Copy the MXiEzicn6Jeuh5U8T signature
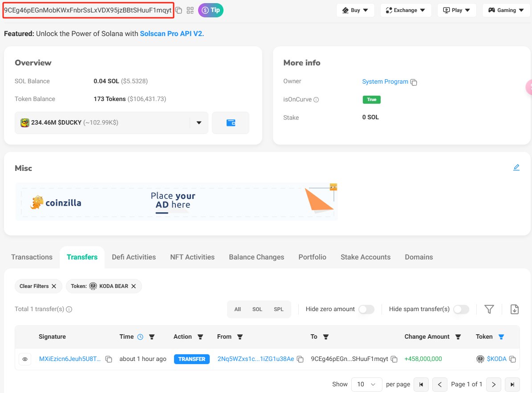The image size is (532, 393). coord(109,359)
